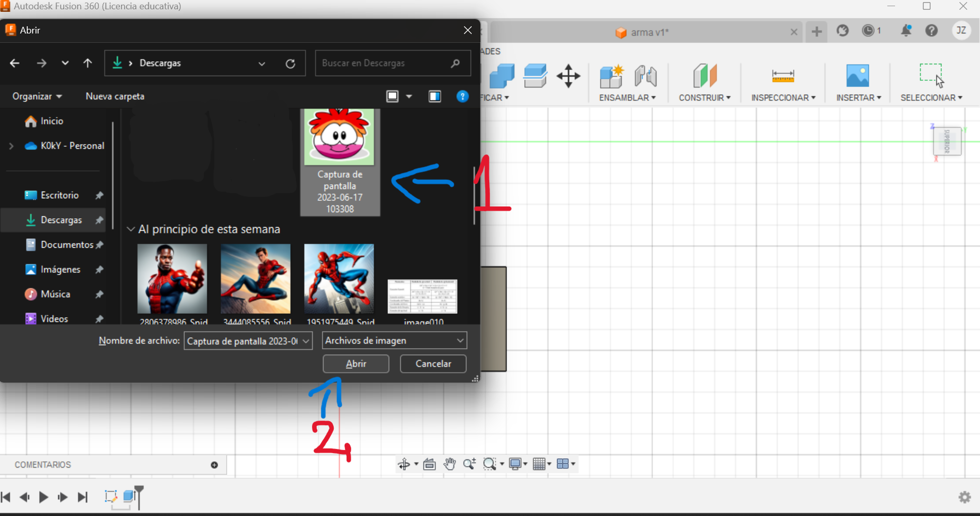Open the Archivos de imagen file type dropdown

pyautogui.click(x=394, y=340)
